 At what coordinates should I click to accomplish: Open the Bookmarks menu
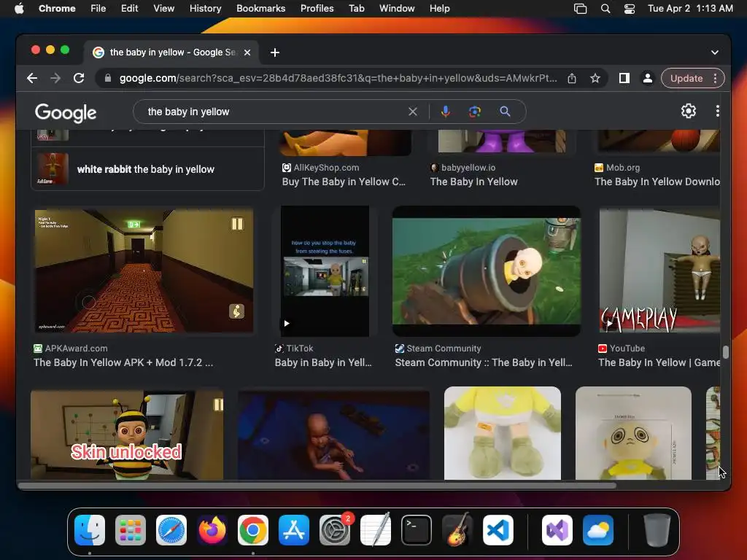tap(260, 8)
